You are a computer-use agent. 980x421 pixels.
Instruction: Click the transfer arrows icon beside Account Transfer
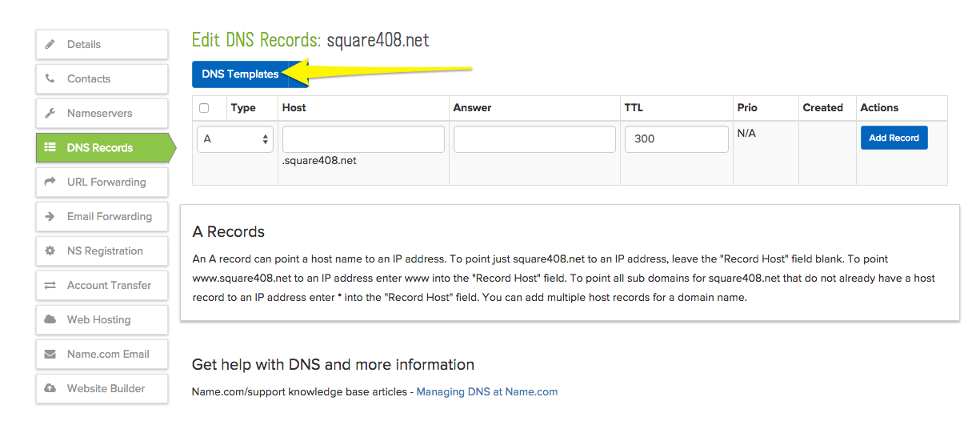[50, 286]
